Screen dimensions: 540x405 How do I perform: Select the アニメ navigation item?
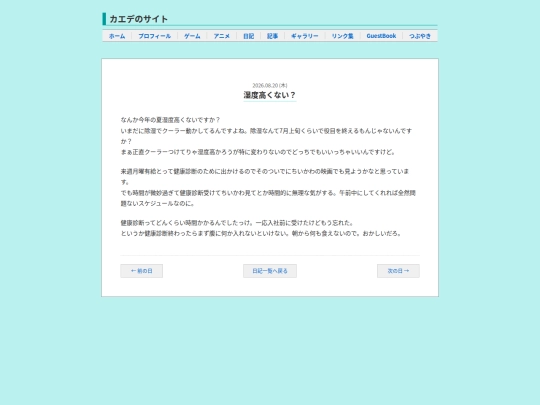(x=221, y=36)
